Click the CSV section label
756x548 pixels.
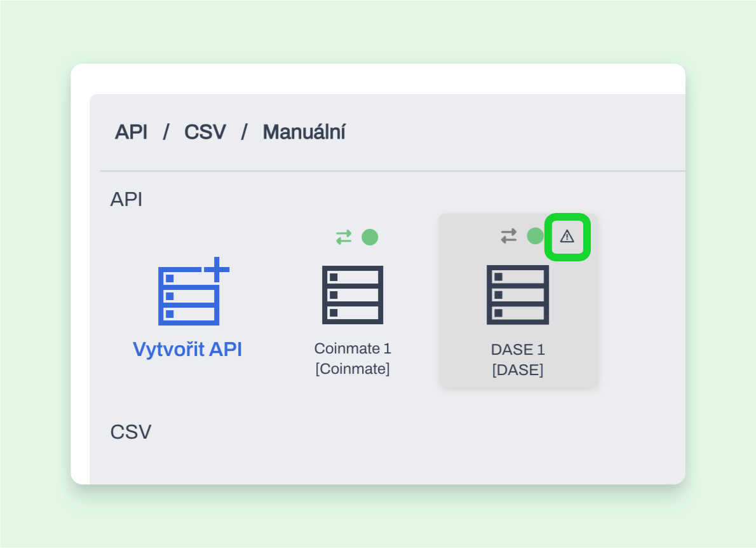[x=131, y=432]
